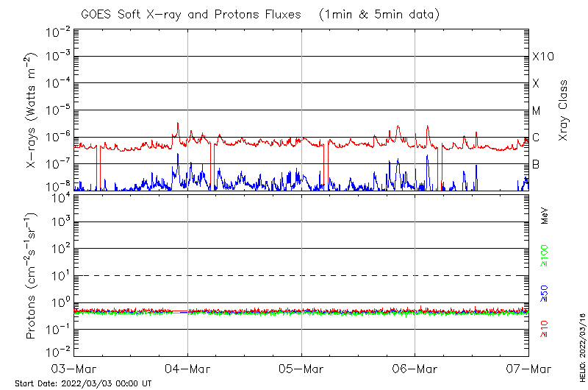Image resolution: width=588 pixels, height=390 pixels.
Task: Click the blue ≥50 MeV legend label
Action: pos(545,294)
